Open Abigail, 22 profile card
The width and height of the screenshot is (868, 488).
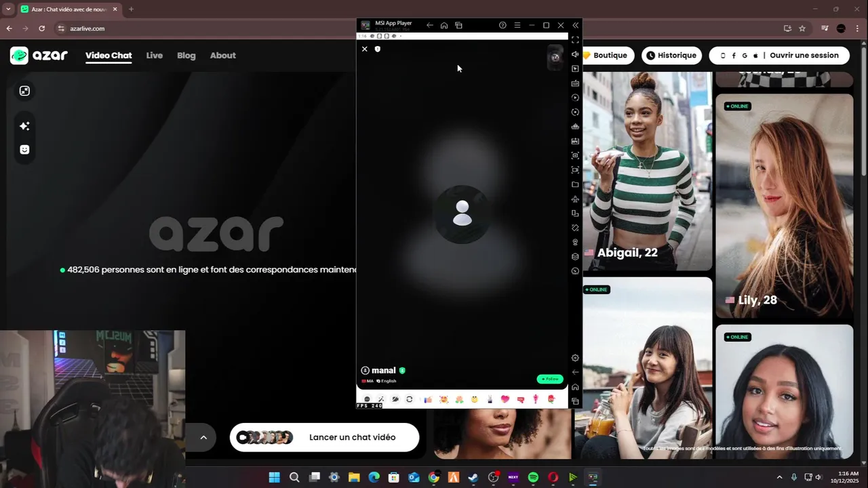(647, 171)
